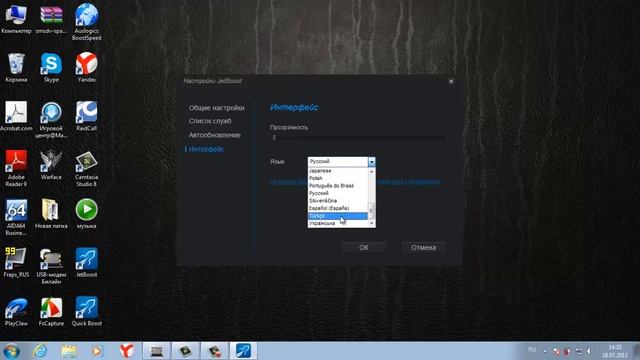The image size is (640, 360).
Task: Choose Español (España) language option
Action: [x=338, y=208]
